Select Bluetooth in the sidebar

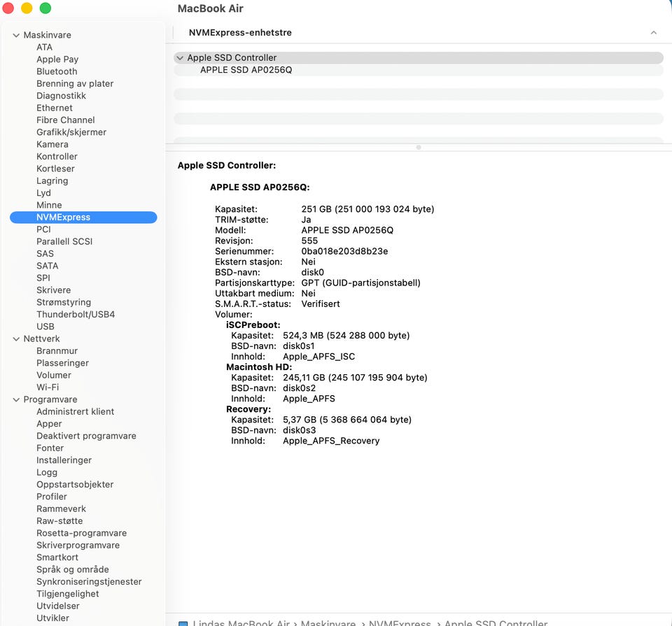[57, 71]
